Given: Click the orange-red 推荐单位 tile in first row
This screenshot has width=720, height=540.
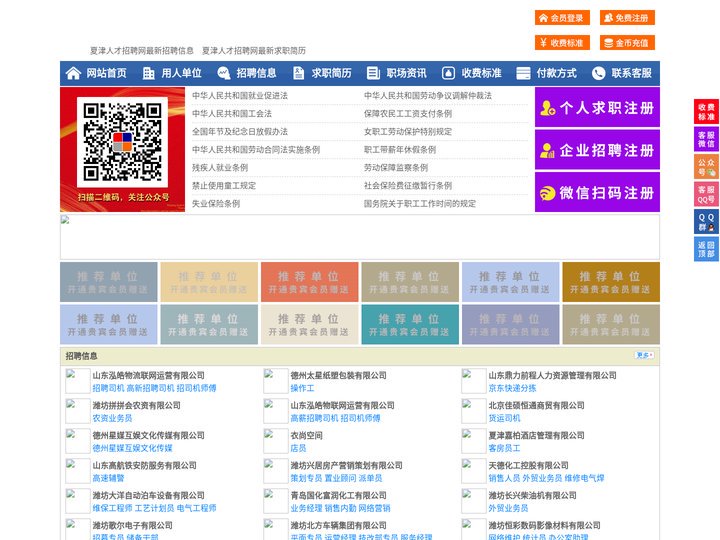Looking at the screenshot, I should pos(309,282).
